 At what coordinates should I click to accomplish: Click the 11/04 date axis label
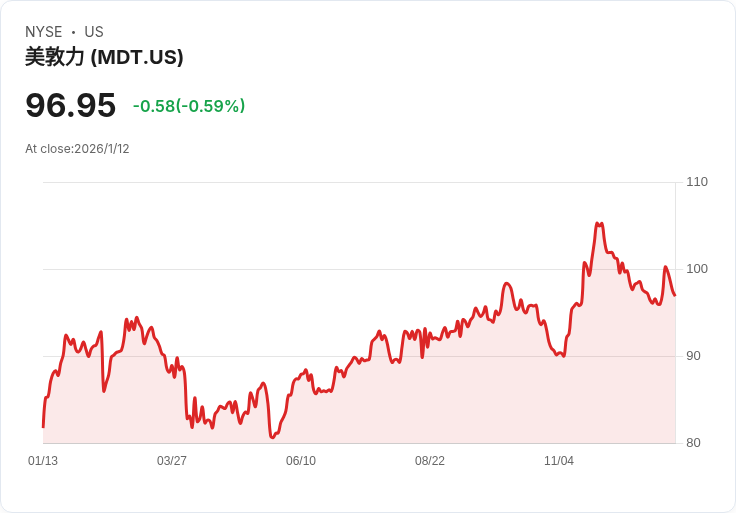tap(559, 461)
